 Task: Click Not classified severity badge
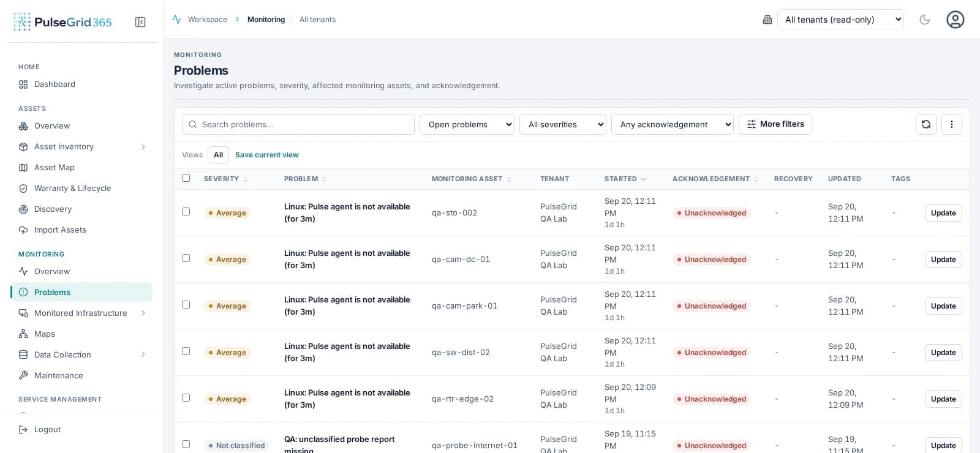236,446
